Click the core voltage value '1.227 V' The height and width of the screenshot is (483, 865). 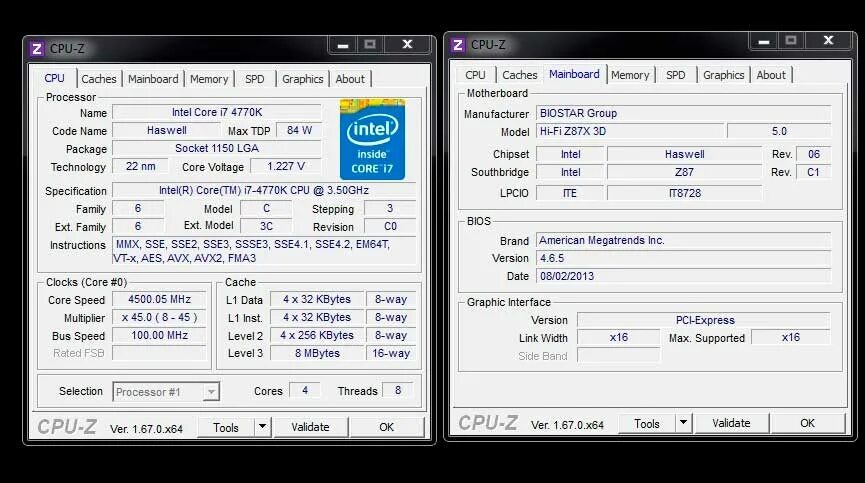[x=286, y=167]
